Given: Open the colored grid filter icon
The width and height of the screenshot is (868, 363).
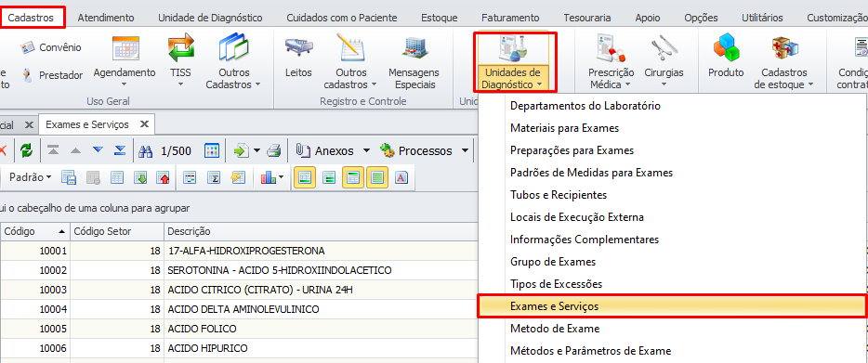Looking at the screenshot, I should [212, 150].
